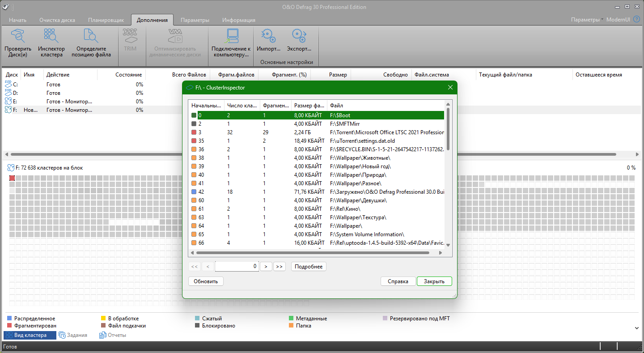Image resolution: width=644 pixels, height=353 pixels.
Task: Jump to last page with >> button
Action: [x=280, y=267]
